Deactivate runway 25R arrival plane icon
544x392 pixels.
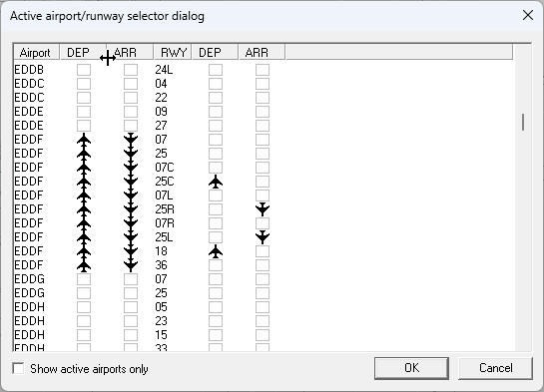263,209
